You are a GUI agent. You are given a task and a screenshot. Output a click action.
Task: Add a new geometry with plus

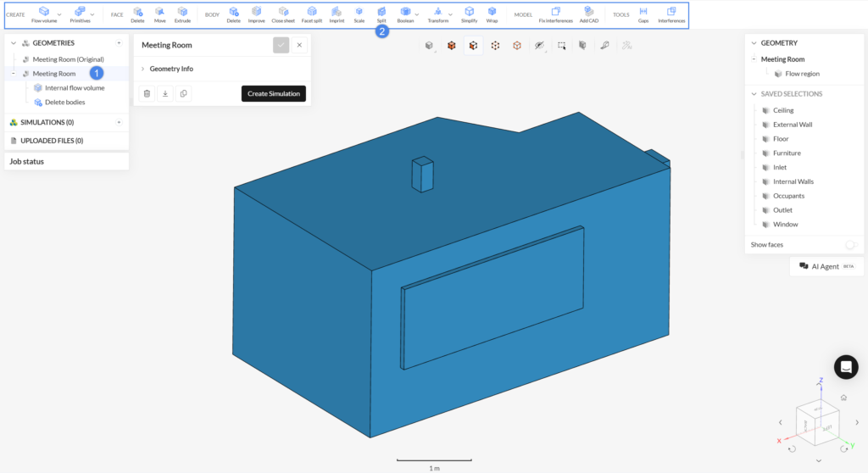(x=119, y=42)
